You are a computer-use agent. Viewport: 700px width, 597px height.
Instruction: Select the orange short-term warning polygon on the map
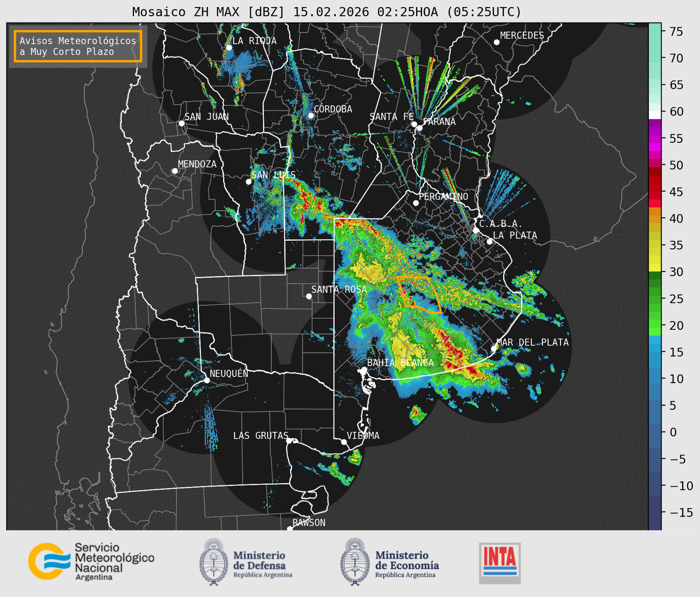point(419,294)
